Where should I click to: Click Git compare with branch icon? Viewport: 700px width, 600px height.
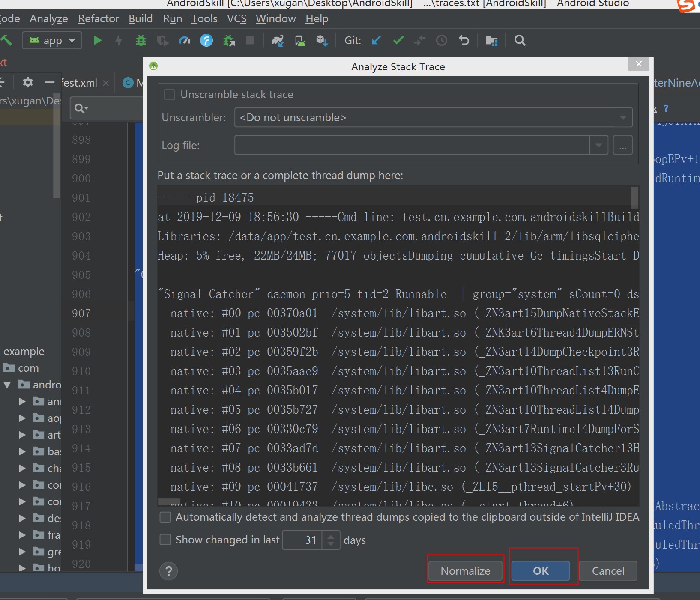420,40
